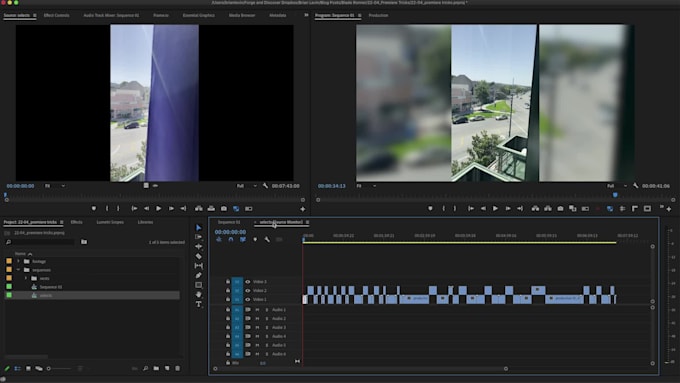Export frame from Source monitor camera icon
This screenshot has height=383, width=680.
(x=224, y=209)
